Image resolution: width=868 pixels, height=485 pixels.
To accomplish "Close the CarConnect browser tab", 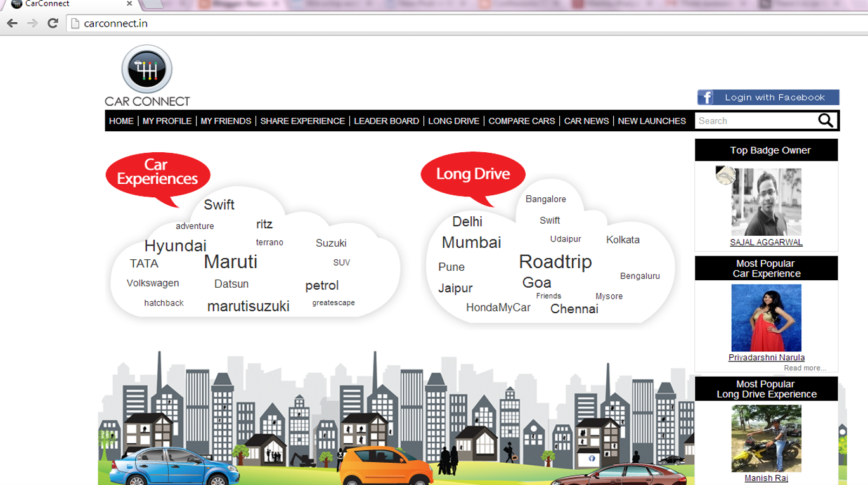I will coord(129,4).
